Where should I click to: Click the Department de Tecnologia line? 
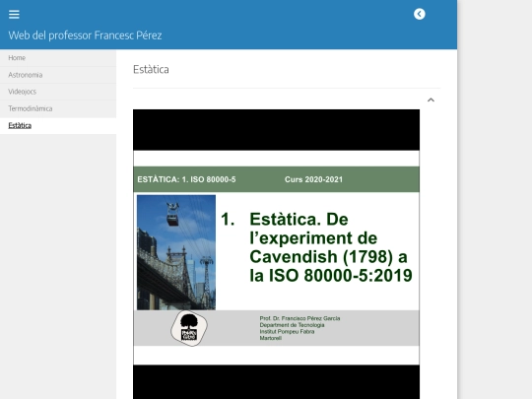click(x=293, y=325)
